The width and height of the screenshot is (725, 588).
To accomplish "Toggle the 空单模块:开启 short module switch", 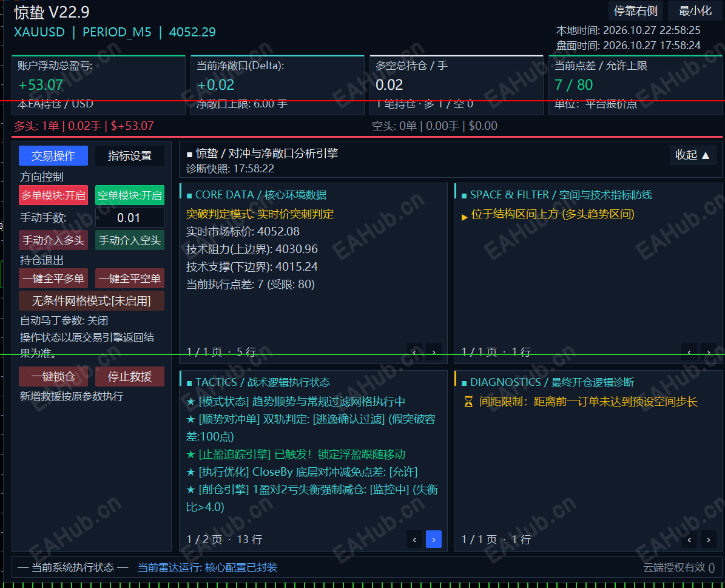I will [129, 195].
